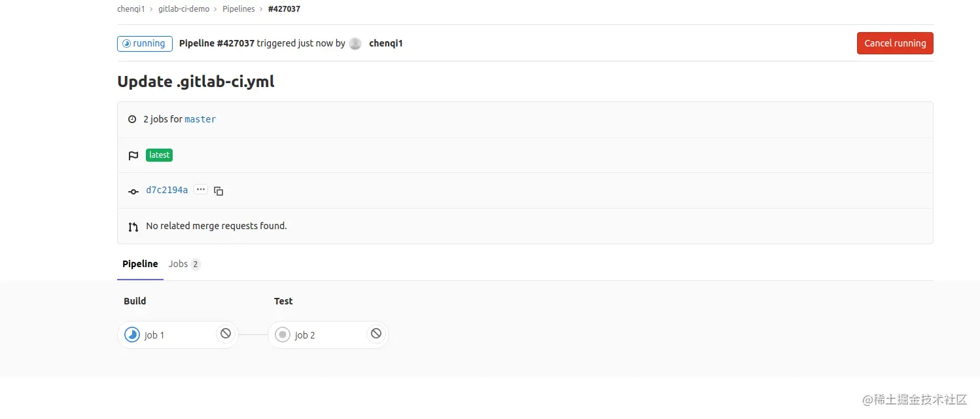Open commit d7c2194a
The image size is (980, 419).
tap(166, 190)
